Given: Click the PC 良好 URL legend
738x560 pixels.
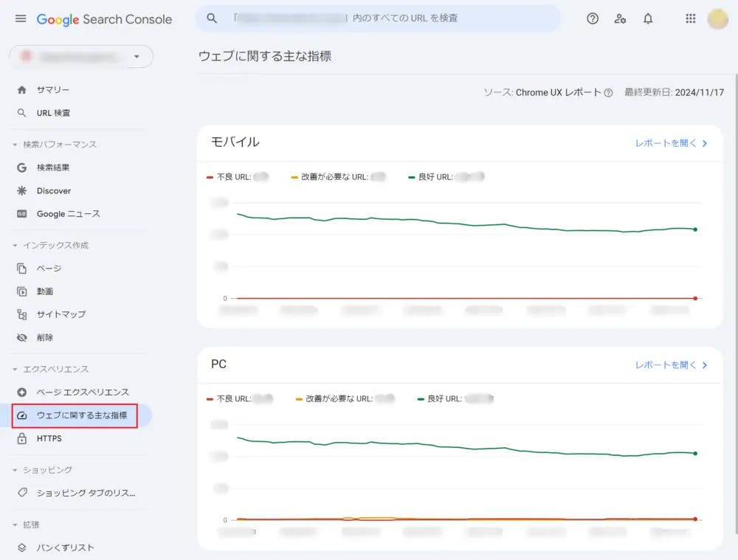Looking at the screenshot, I should point(455,398).
